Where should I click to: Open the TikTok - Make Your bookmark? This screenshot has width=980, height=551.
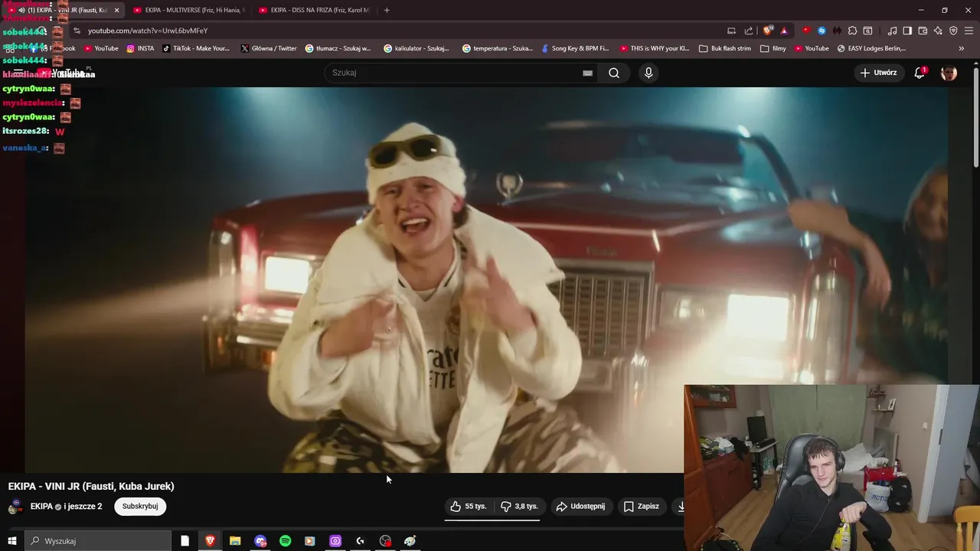[x=196, y=48]
